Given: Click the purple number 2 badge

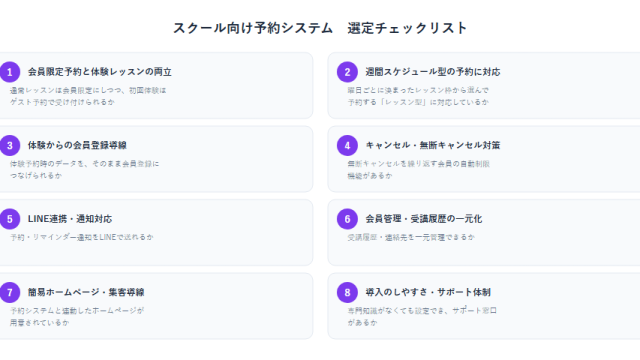Looking at the screenshot, I should (347, 72).
